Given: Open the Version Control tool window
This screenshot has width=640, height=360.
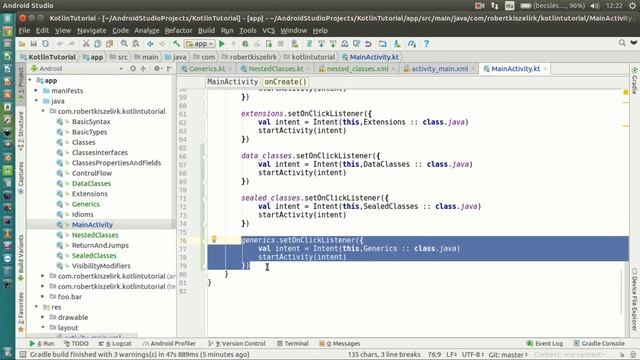Looking at the screenshot, I should 237,344.
